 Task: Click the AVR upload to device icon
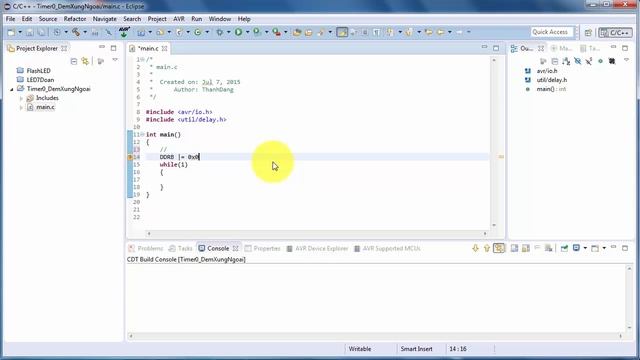124,32
